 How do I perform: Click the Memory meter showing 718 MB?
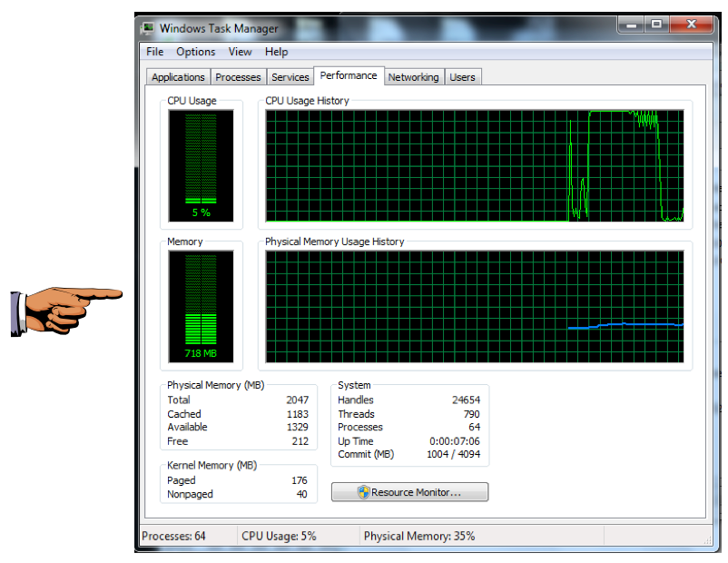[201, 307]
